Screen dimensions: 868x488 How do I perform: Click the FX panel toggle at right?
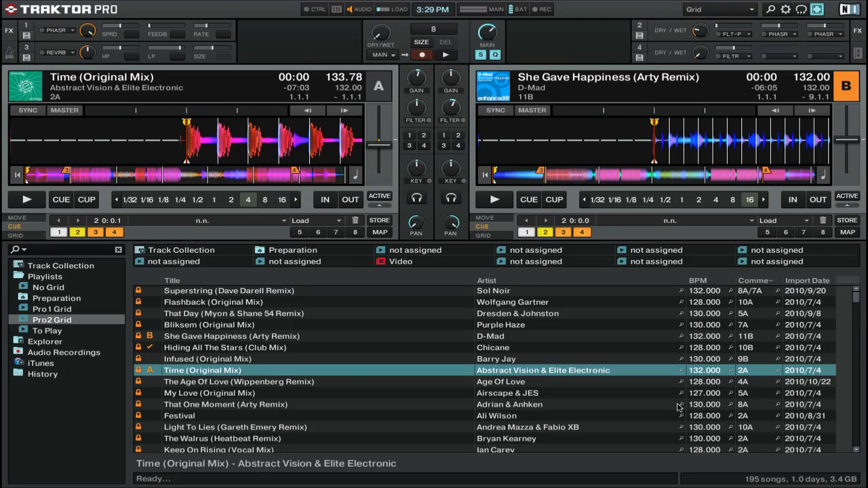(x=858, y=30)
